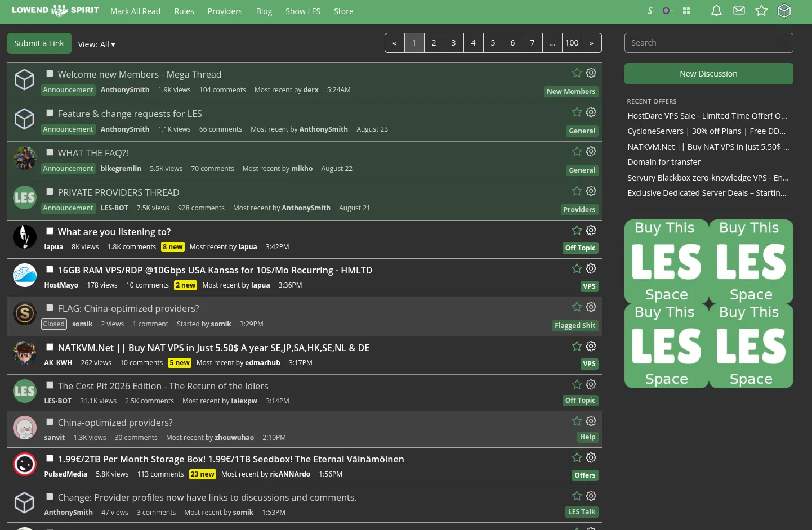Check the 1.99€/2TB Storage Box checkbox
Screen dimensions: 812x530
50,459
